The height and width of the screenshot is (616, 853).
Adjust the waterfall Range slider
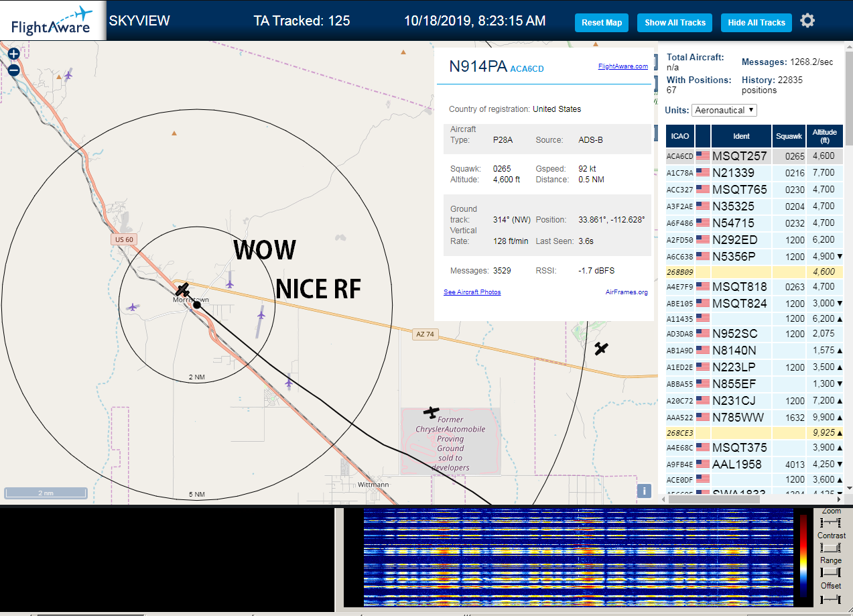[831, 572]
